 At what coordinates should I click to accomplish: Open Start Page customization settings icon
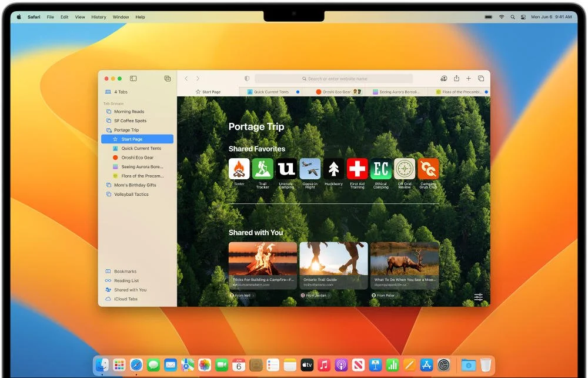[x=479, y=297]
